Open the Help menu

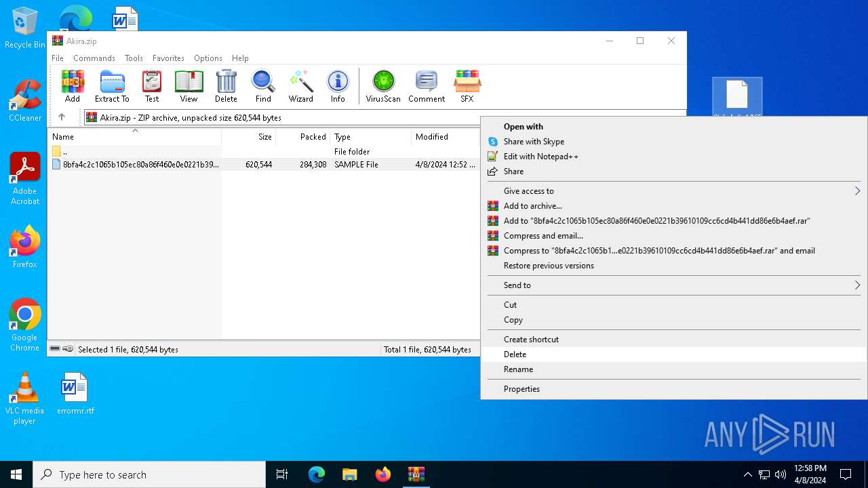point(240,58)
